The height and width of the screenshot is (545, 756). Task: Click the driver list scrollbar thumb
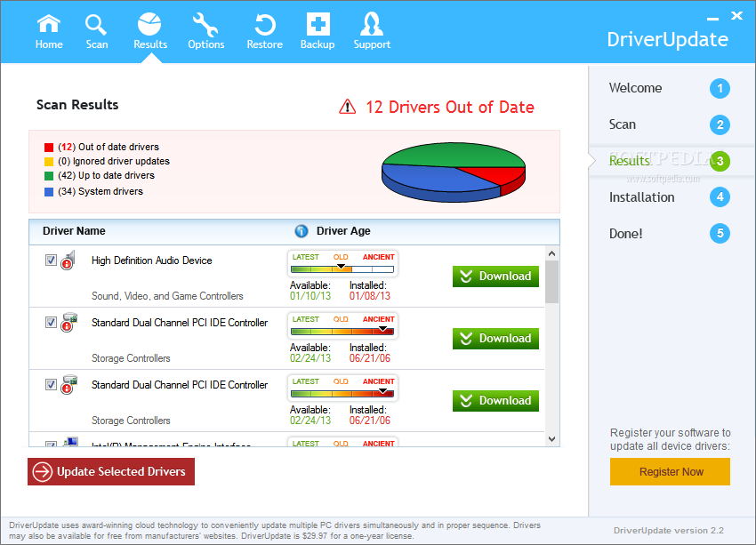pos(552,282)
